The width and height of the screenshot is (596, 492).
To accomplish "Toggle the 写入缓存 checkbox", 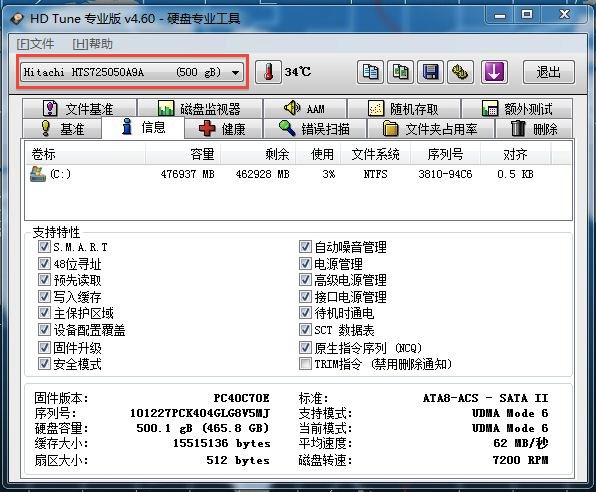I will (44, 297).
